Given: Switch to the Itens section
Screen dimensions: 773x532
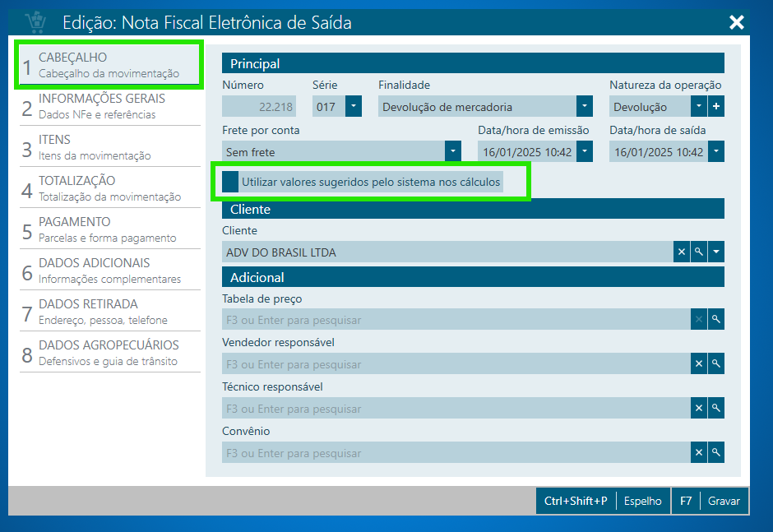Looking at the screenshot, I should [x=109, y=146].
